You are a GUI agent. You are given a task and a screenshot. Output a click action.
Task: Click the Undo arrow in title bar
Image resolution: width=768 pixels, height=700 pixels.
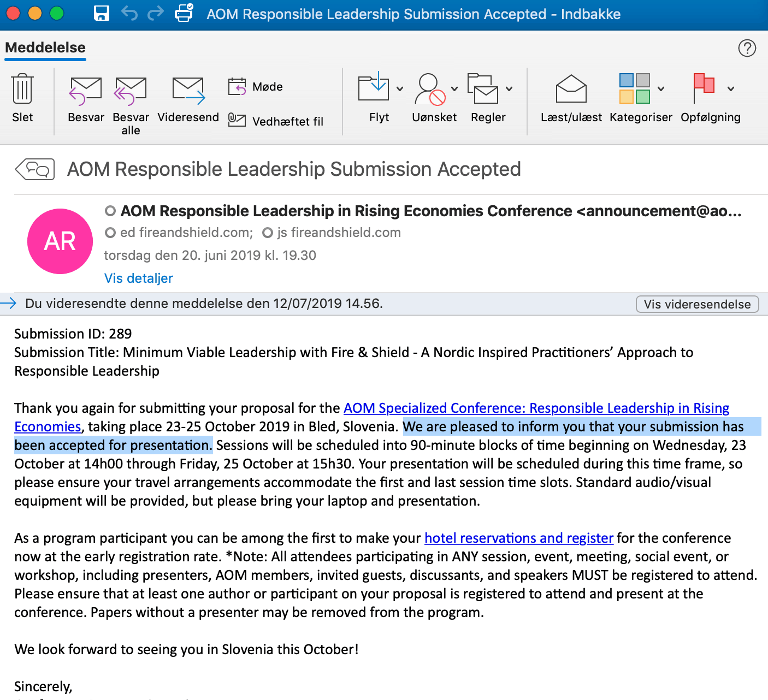pyautogui.click(x=129, y=13)
